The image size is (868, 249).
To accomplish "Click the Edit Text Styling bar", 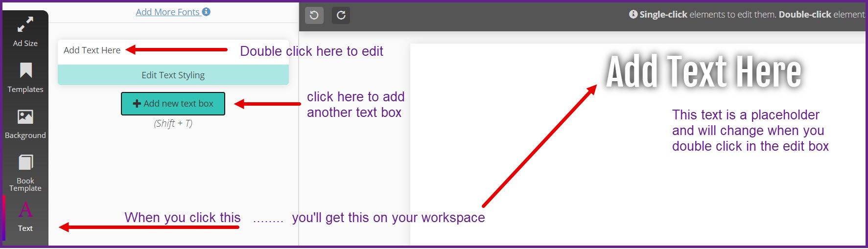I will [x=173, y=75].
